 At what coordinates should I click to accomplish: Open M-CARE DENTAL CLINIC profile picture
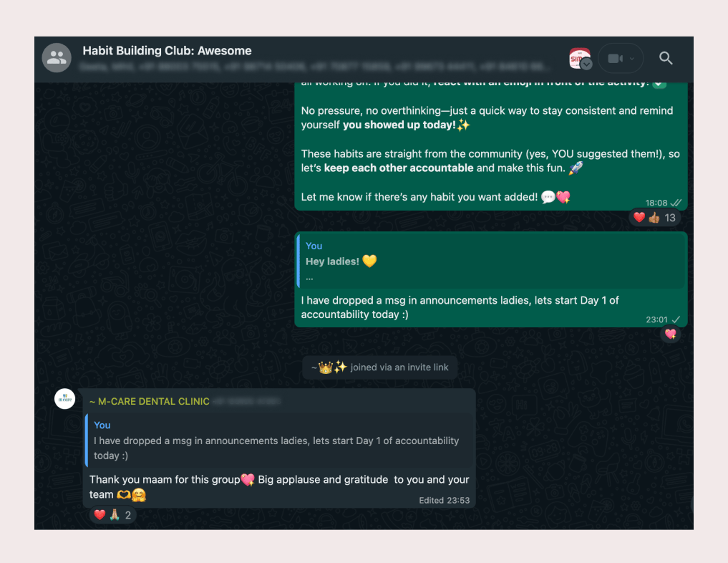click(65, 399)
